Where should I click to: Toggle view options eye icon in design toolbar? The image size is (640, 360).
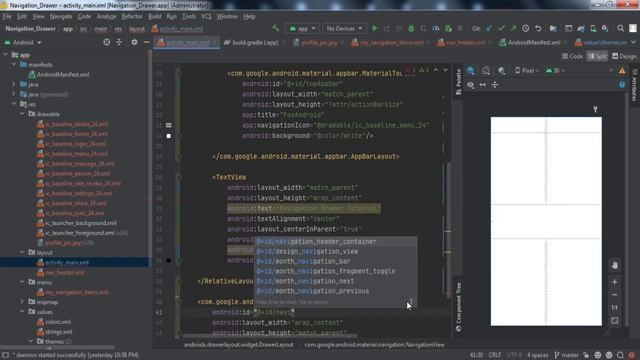coord(471,85)
